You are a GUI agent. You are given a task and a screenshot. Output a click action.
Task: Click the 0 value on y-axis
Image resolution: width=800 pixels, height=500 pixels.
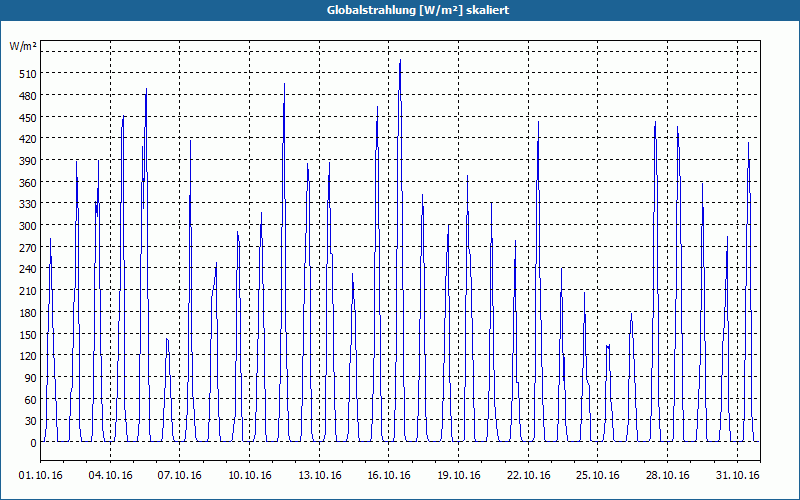click(33, 442)
